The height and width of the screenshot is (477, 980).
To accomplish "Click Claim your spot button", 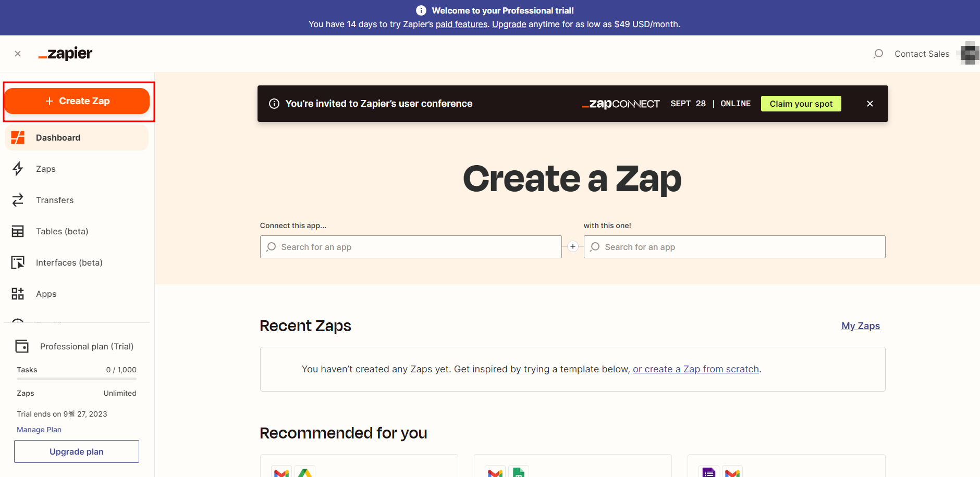I will (x=801, y=104).
